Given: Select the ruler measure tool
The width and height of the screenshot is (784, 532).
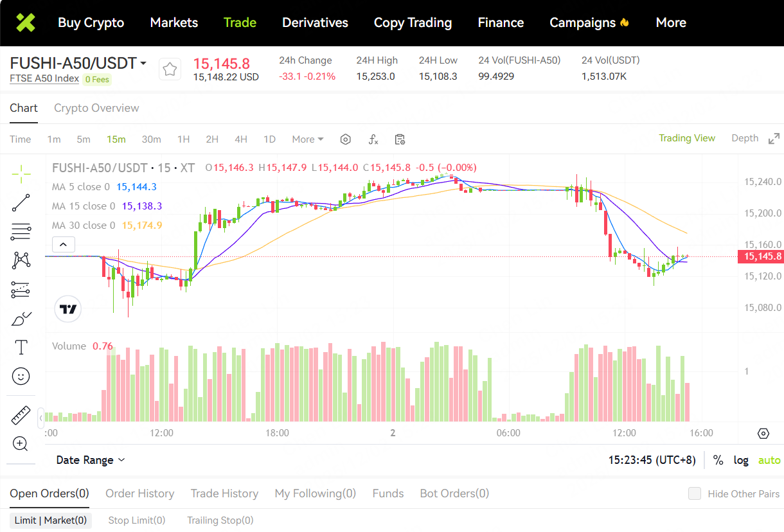Looking at the screenshot, I should point(21,415).
